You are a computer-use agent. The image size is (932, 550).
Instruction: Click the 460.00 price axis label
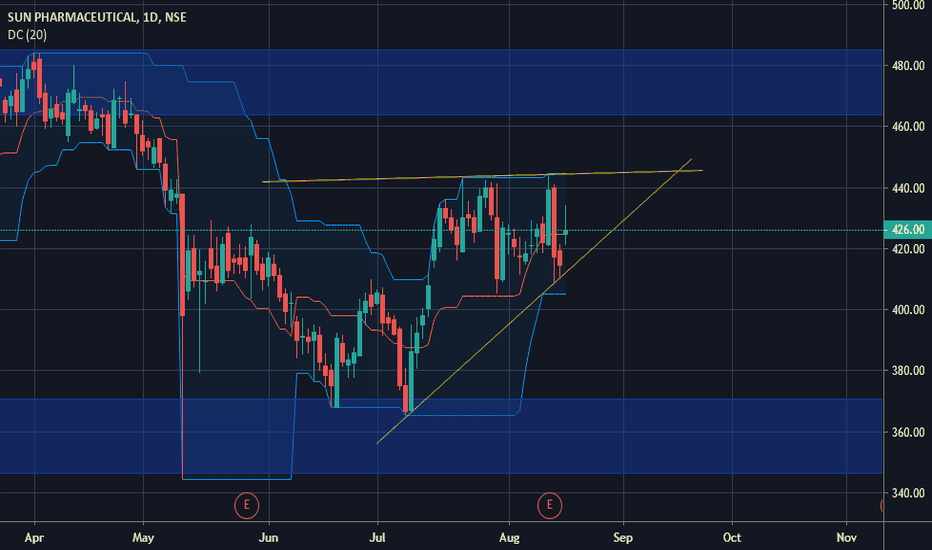tap(908, 127)
